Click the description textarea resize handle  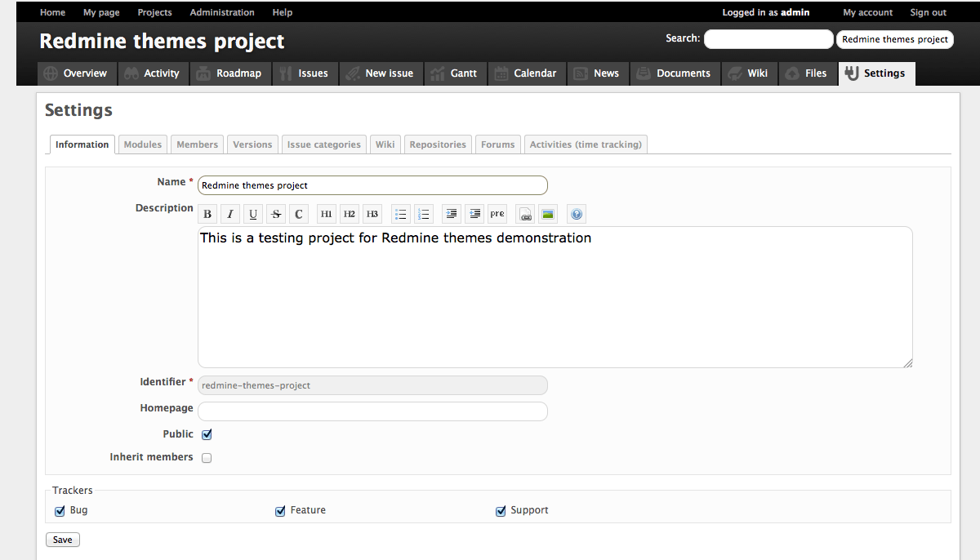(907, 363)
